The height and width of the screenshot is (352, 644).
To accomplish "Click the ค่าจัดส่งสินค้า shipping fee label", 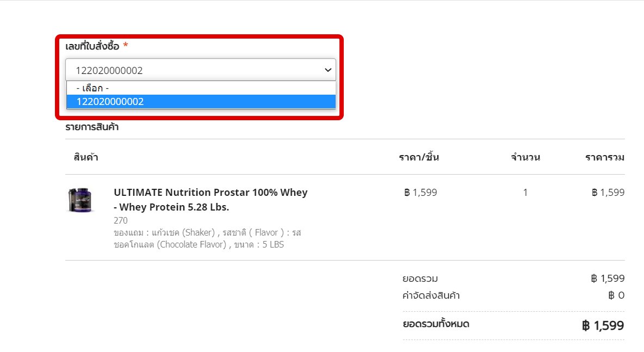I will pyautogui.click(x=431, y=295).
